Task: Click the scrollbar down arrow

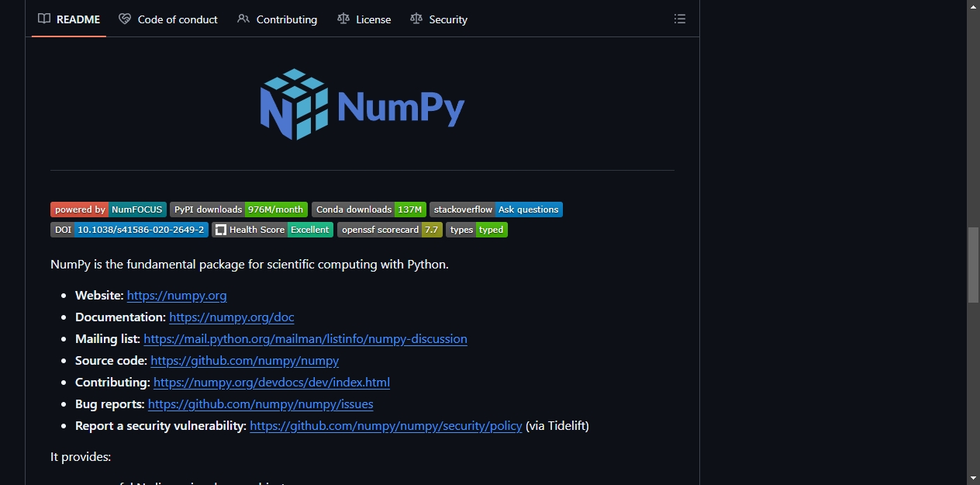Action: click(x=974, y=478)
